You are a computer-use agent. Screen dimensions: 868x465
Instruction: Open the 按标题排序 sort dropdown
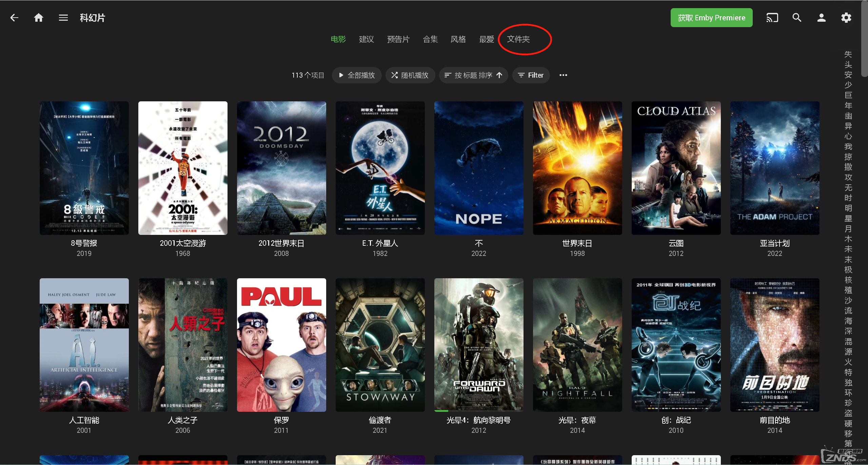(x=473, y=75)
